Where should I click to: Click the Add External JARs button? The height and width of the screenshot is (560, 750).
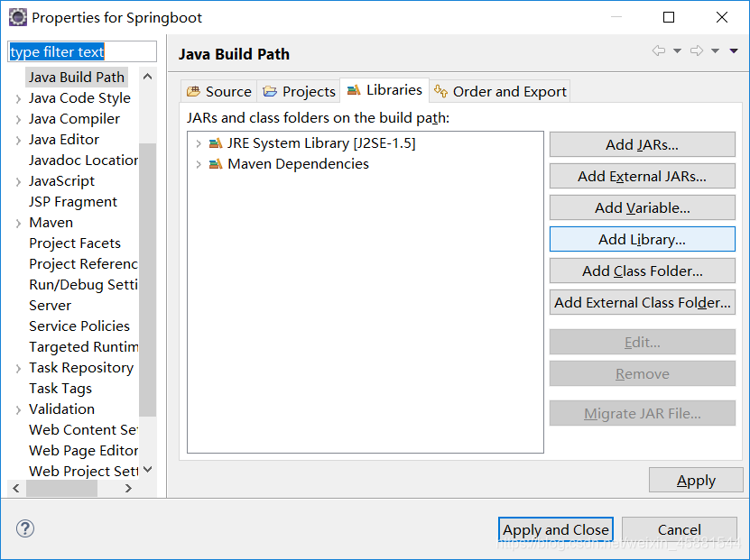pos(642,176)
